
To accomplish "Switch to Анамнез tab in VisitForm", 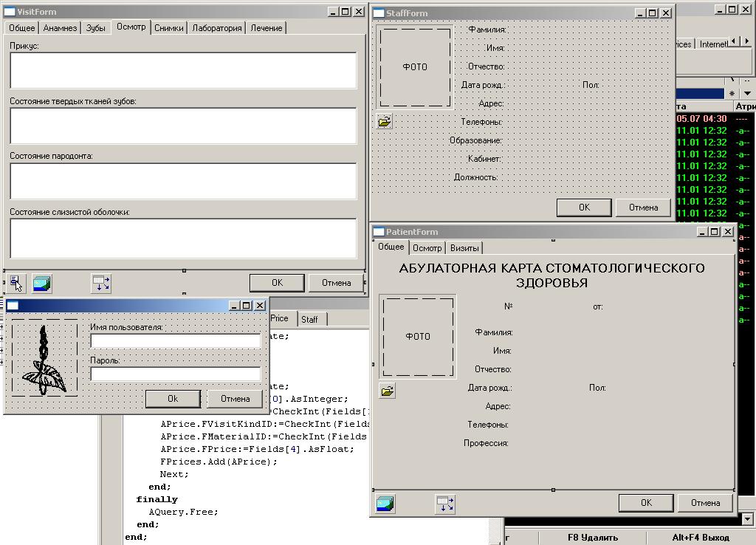I will (60, 28).
